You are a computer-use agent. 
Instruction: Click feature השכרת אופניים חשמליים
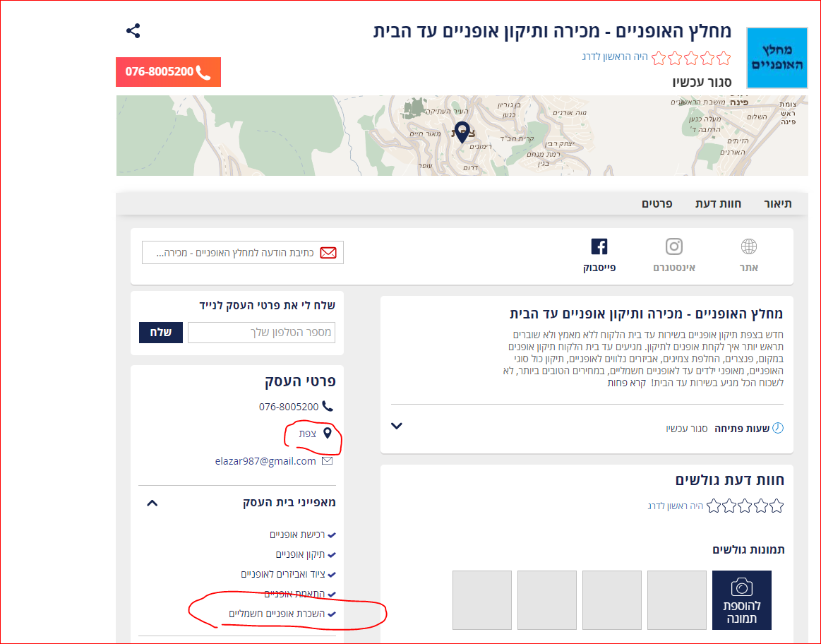(x=277, y=614)
